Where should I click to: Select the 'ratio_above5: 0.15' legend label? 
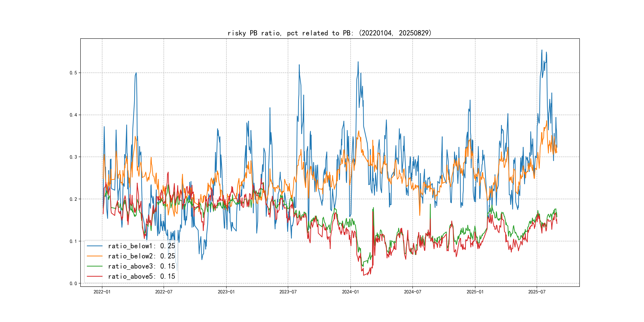[x=142, y=276]
